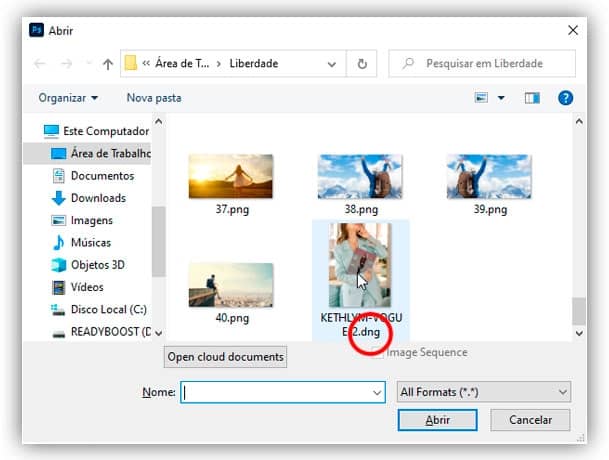Screen dimensions: 609x460
Task: Expand the address bar history dropdown
Action: tap(331, 64)
